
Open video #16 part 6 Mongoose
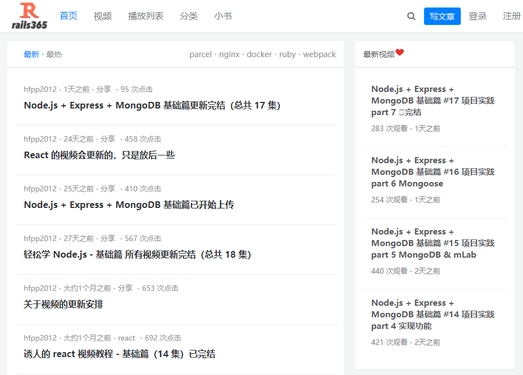(x=433, y=172)
